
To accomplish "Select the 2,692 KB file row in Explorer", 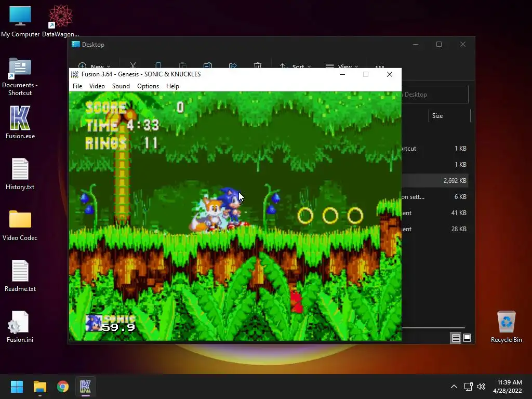I will [435, 180].
